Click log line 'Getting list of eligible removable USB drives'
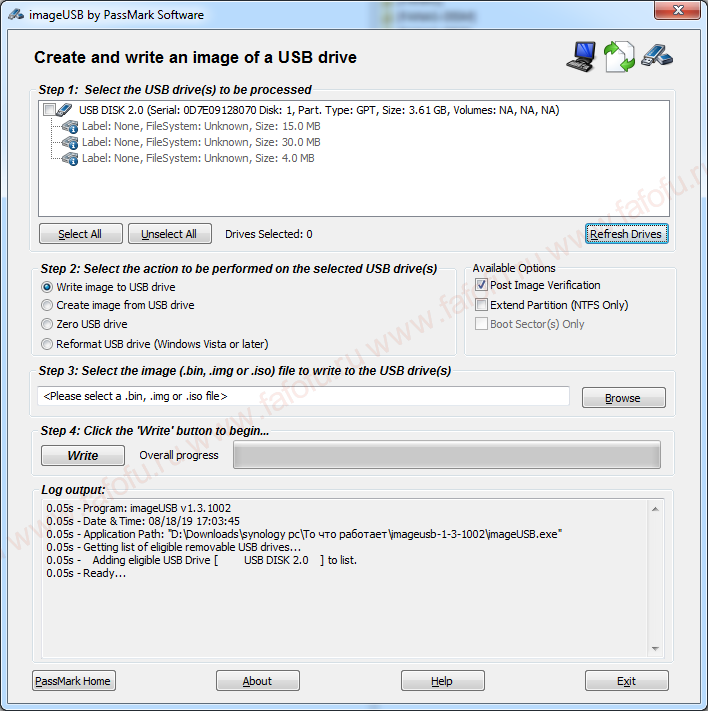The width and height of the screenshot is (708, 711). pyautogui.click(x=174, y=547)
